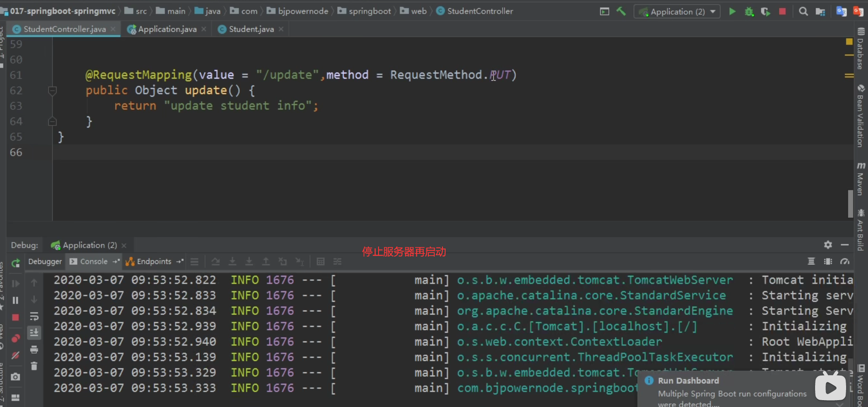Stop debug session with red square
The width and height of the screenshot is (868, 407).
click(x=16, y=317)
